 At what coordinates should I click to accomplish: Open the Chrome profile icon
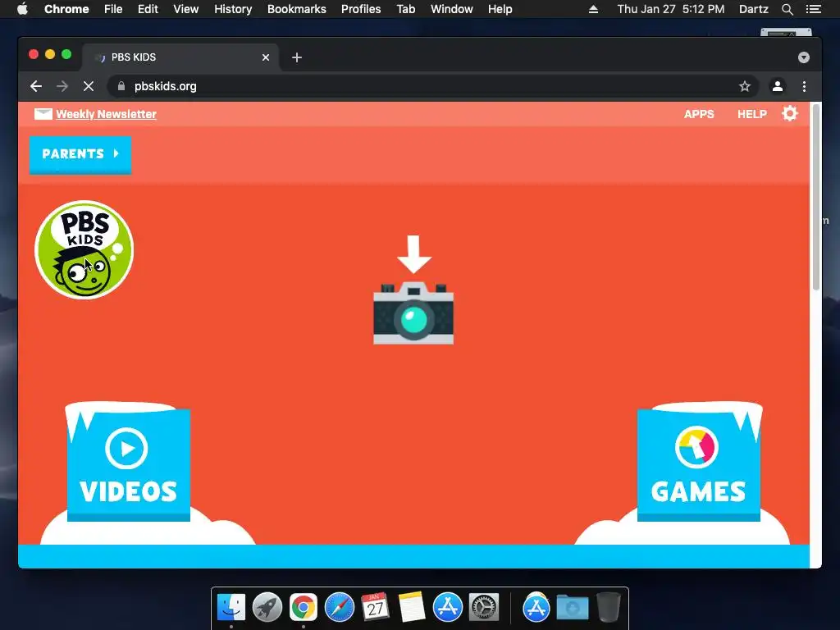778,86
